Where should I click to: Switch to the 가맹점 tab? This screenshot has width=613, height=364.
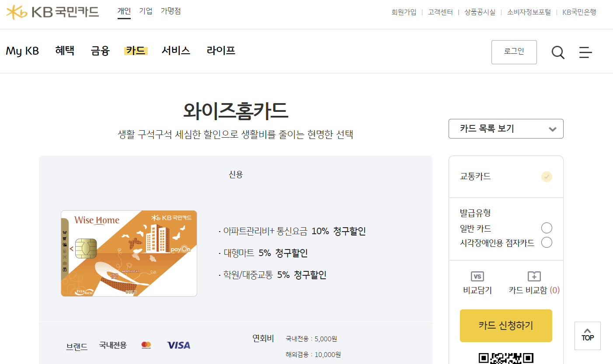(171, 11)
